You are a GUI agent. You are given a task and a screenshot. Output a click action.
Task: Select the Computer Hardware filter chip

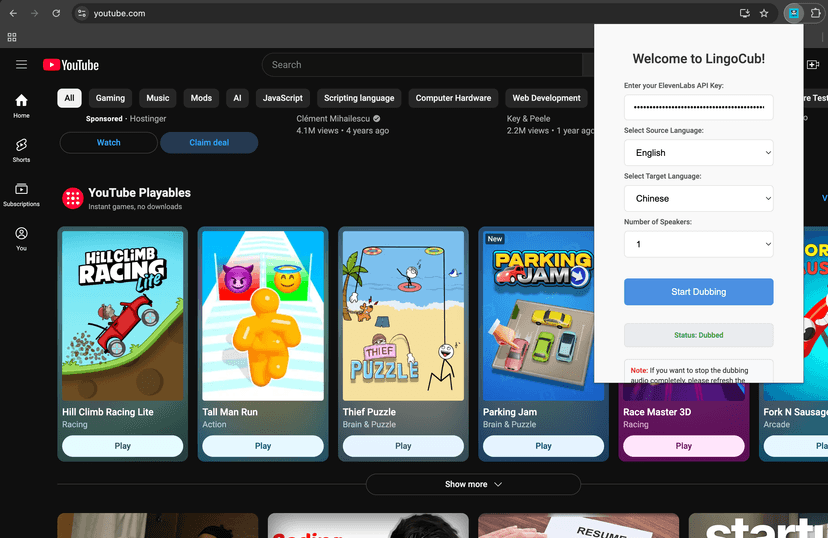pos(453,98)
